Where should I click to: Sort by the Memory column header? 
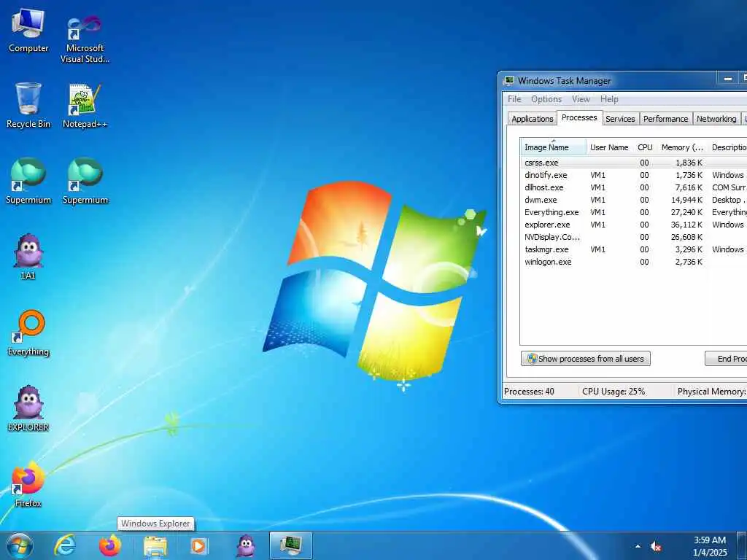[x=682, y=147]
